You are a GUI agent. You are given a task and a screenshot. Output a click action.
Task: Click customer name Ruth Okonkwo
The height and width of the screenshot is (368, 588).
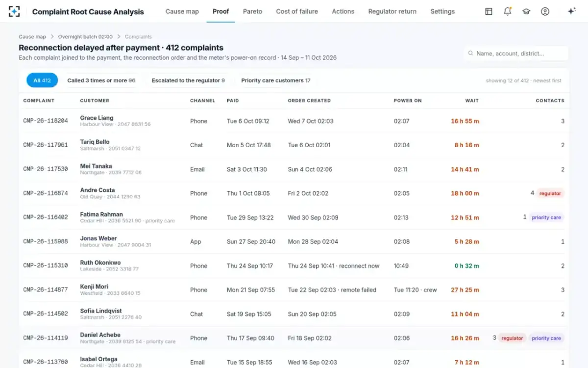(x=100, y=263)
